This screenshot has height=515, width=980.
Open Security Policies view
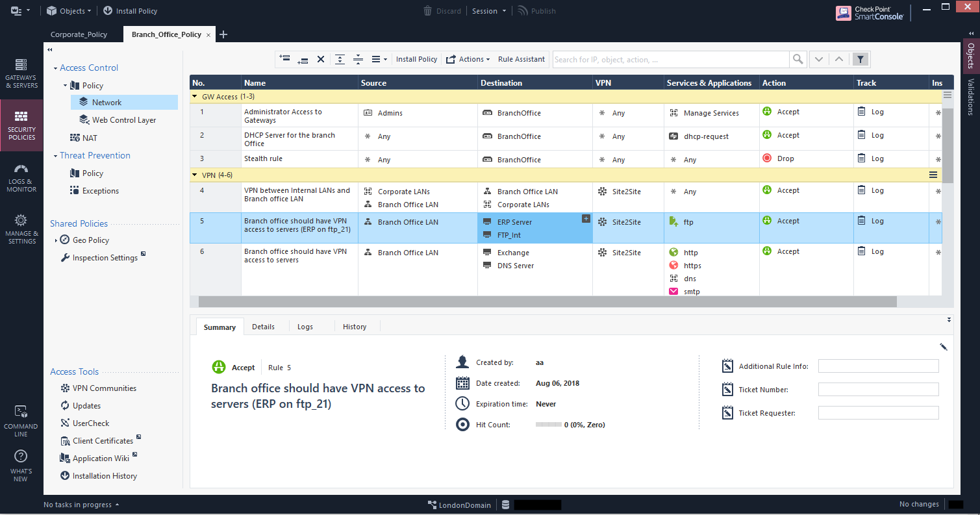pyautogui.click(x=21, y=125)
